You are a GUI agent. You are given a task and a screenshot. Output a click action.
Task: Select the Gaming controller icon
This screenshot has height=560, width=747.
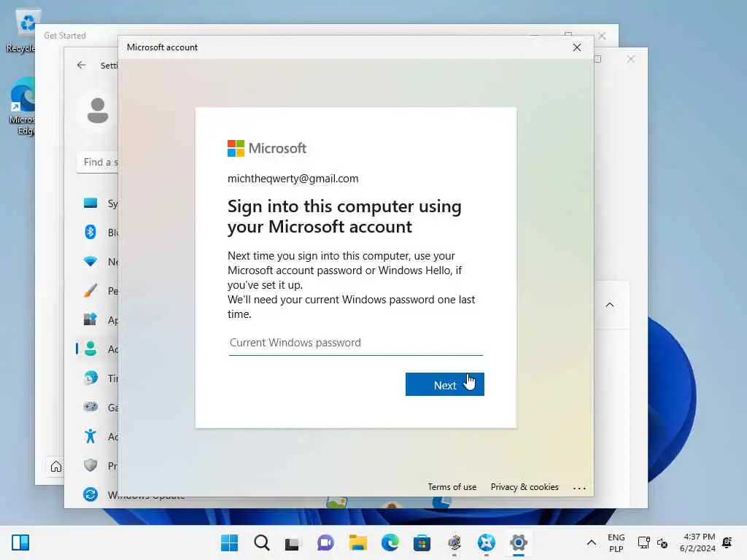pos(90,407)
